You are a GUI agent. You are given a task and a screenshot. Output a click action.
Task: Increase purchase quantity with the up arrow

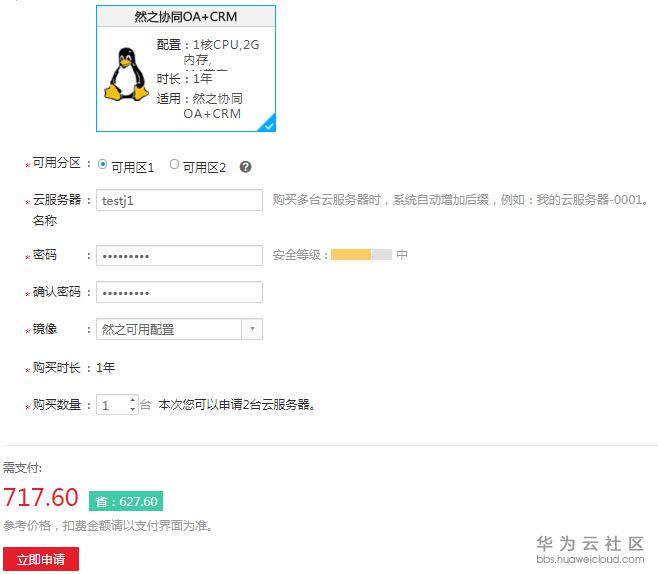point(133,400)
